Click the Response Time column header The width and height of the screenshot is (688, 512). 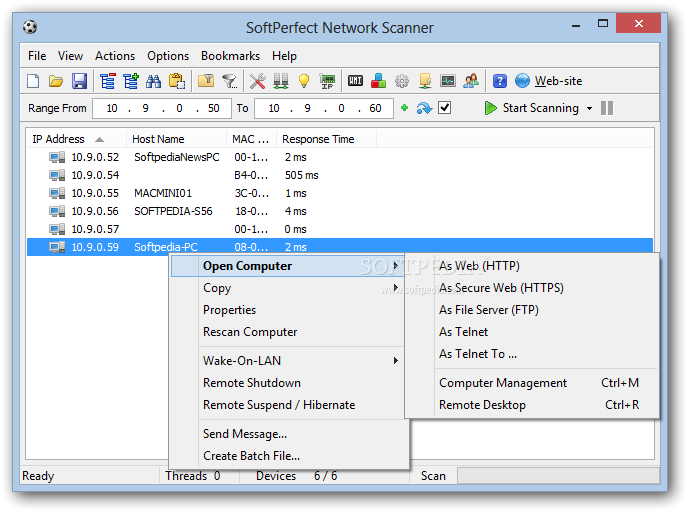click(x=326, y=139)
